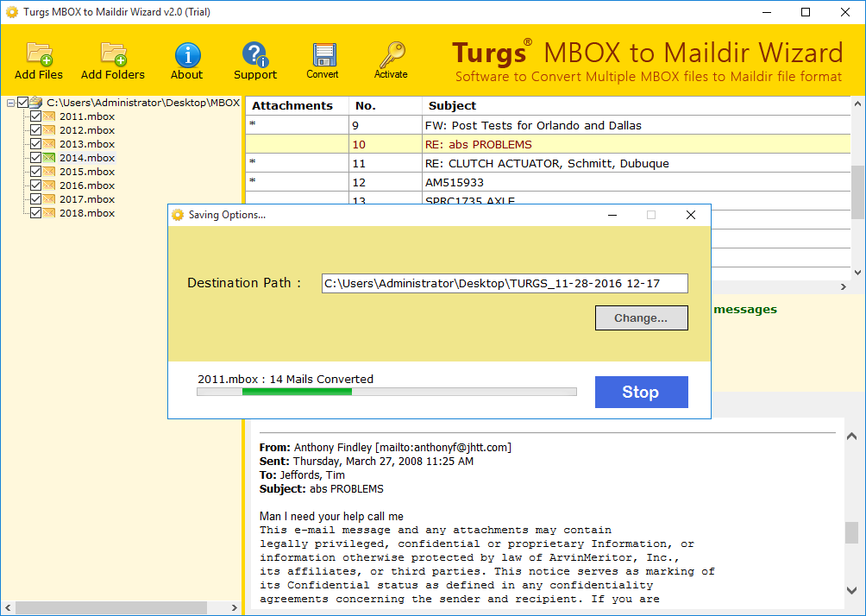
Task: Select the 2016.mbox tree label
Action: coord(87,185)
